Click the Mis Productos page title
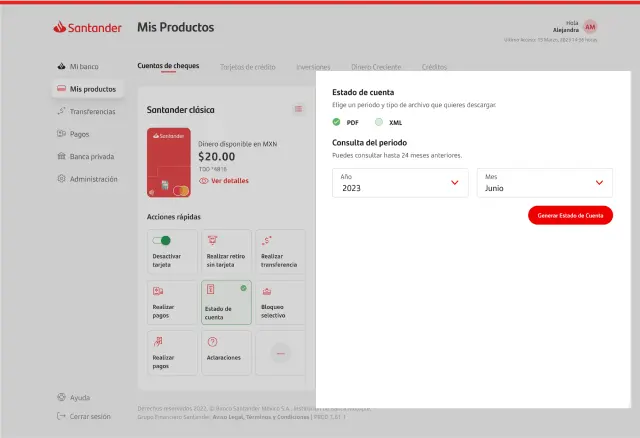 [x=176, y=27]
